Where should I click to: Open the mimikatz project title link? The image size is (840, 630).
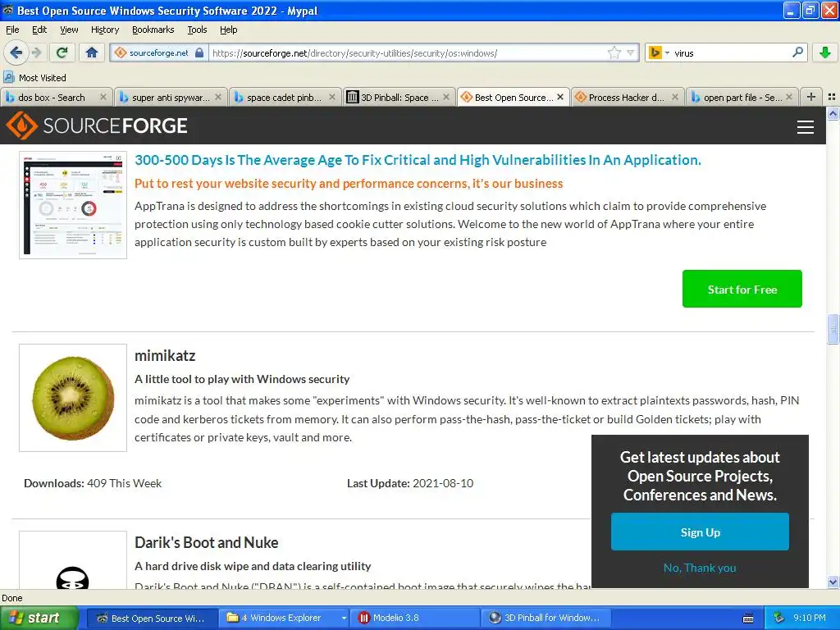(x=165, y=356)
